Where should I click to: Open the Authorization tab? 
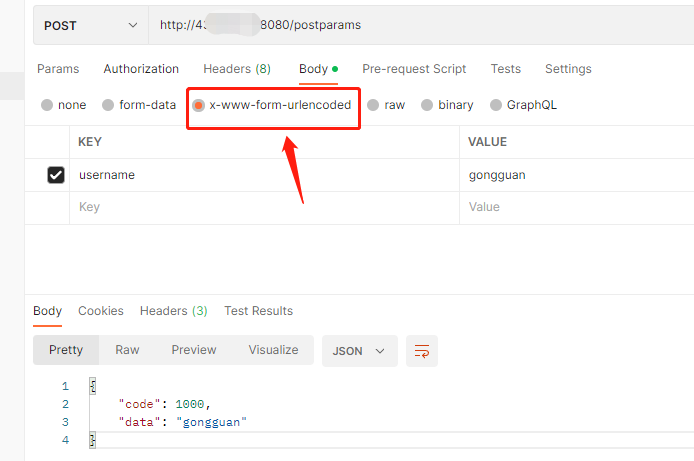tap(141, 69)
